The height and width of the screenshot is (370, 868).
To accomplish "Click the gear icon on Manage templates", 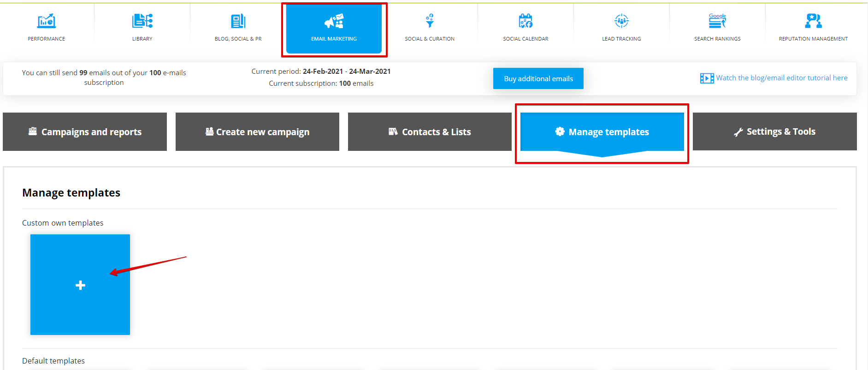I will tap(560, 131).
